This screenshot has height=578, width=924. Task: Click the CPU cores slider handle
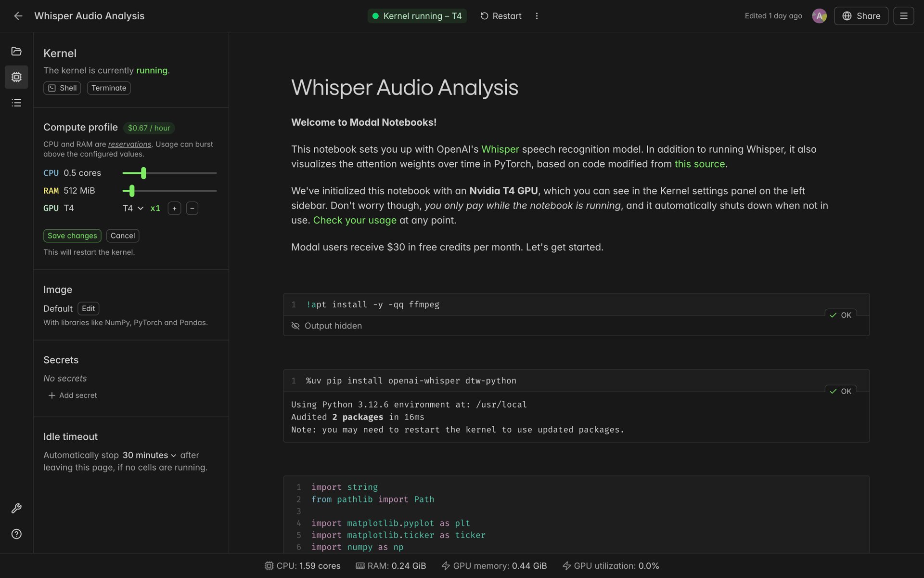[143, 173]
